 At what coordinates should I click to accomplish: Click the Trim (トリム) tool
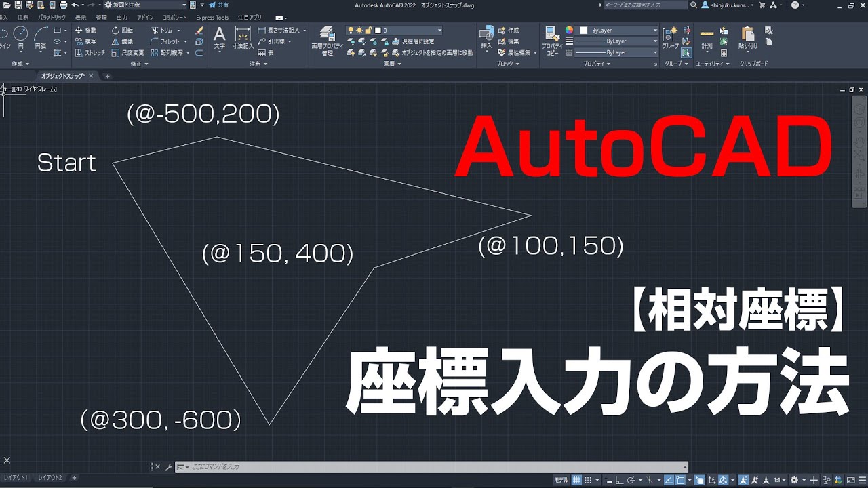click(162, 30)
